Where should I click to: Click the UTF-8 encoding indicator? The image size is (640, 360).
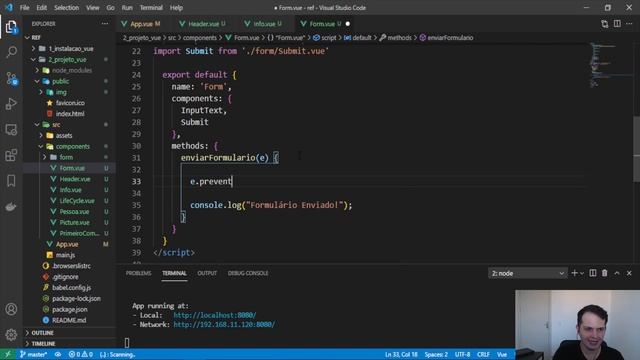[x=462, y=354]
